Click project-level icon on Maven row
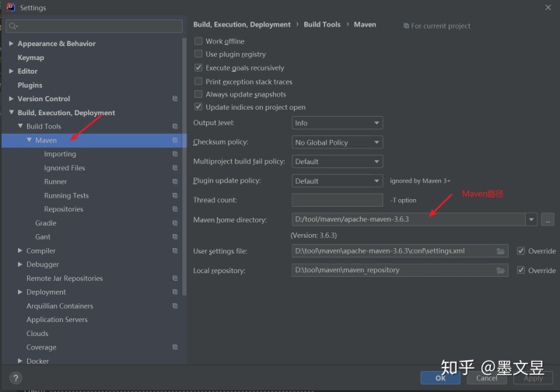This screenshot has height=392, width=560. coord(175,140)
